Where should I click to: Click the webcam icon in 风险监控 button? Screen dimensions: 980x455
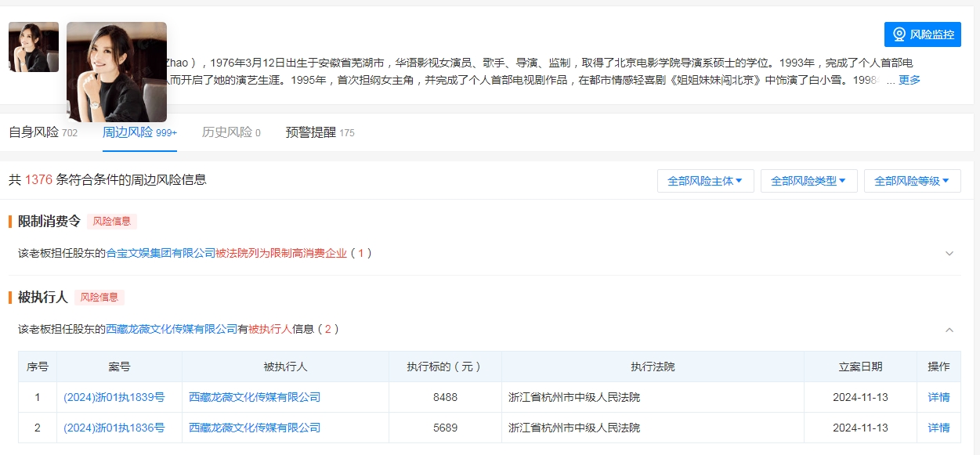coord(899,34)
